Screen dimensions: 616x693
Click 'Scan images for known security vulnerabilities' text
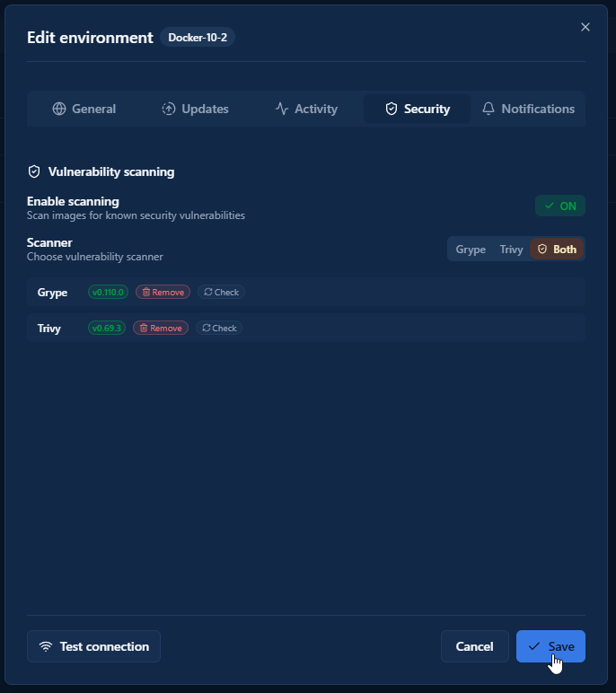point(136,215)
